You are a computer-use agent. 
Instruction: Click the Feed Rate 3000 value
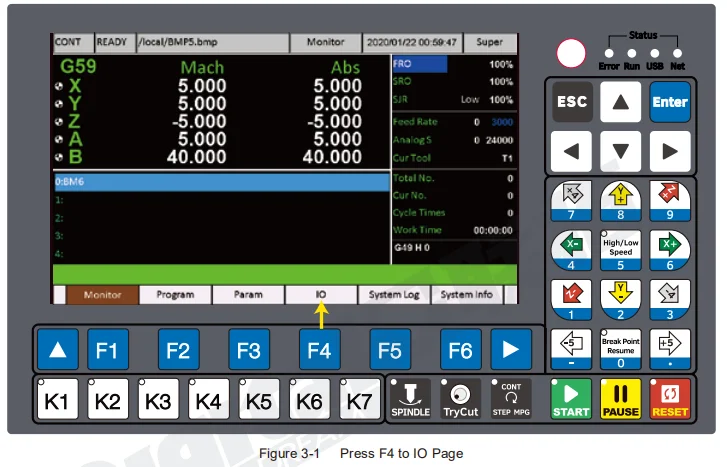tap(502, 122)
